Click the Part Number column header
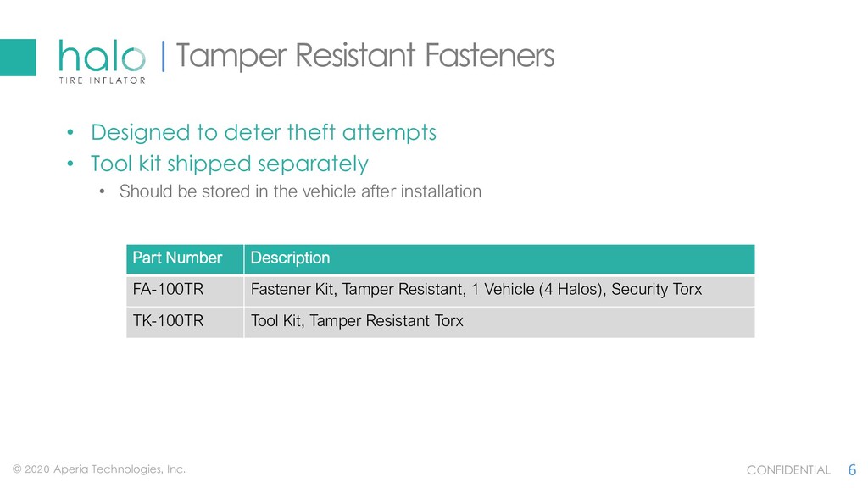The width and height of the screenshot is (868, 488). coord(185,259)
